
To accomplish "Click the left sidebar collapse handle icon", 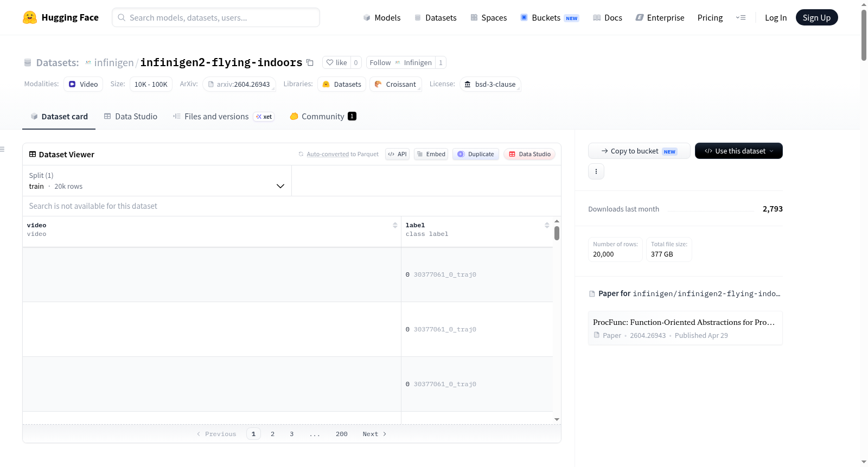I will pyautogui.click(x=2, y=149).
